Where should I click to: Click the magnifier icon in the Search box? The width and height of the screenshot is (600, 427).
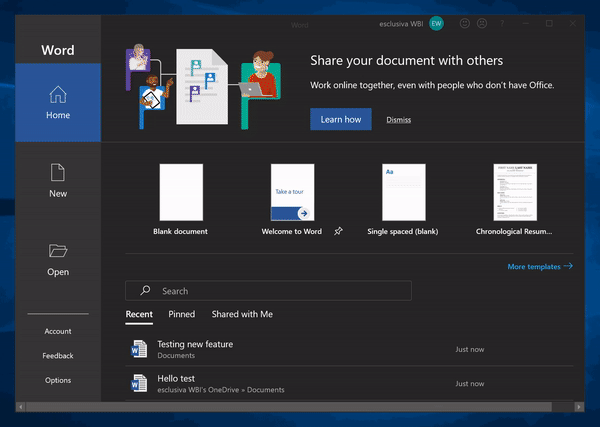[x=145, y=290]
